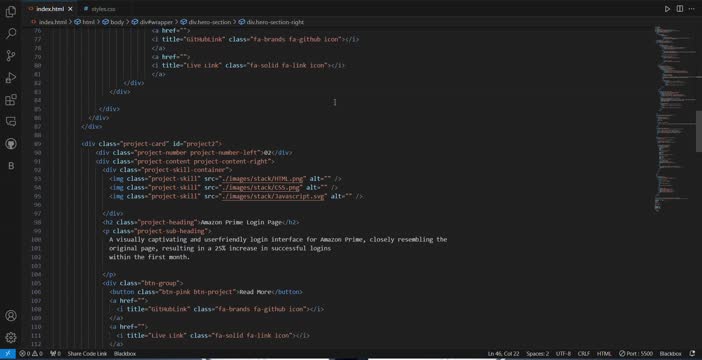Split the editor right
This screenshot has height=360, width=702.
[x=680, y=9]
